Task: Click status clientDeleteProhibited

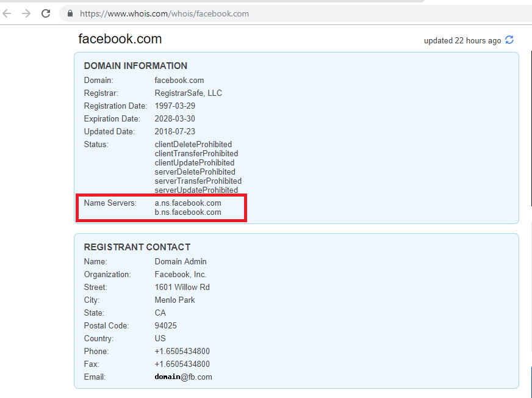Action: click(193, 144)
